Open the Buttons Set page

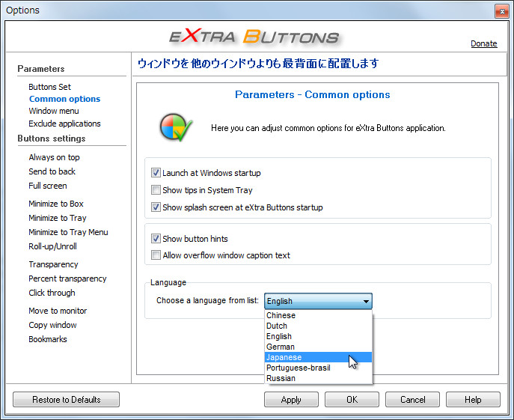[49, 87]
